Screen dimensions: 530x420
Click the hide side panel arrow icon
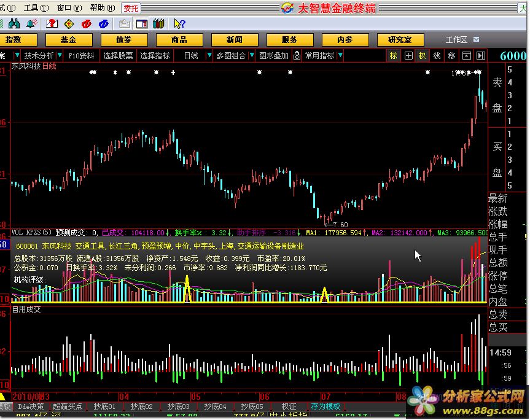481,56
